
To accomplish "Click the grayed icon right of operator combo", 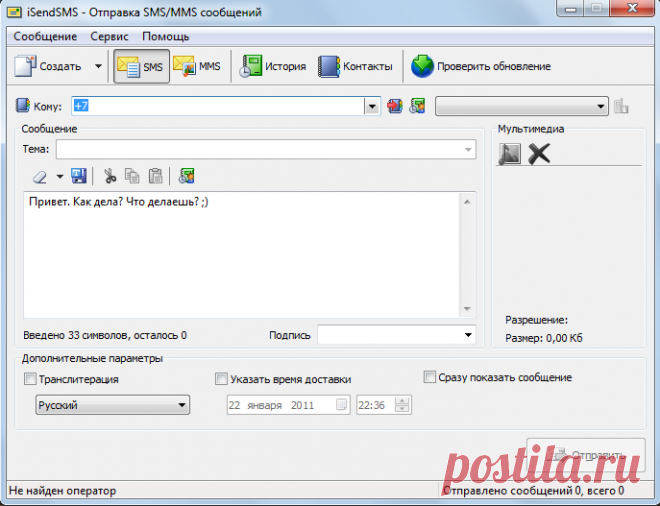I will click(621, 106).
